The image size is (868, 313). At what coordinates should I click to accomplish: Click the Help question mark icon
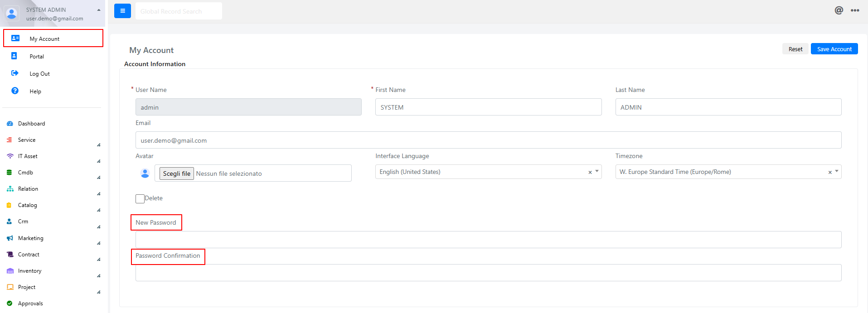[15, 91]
